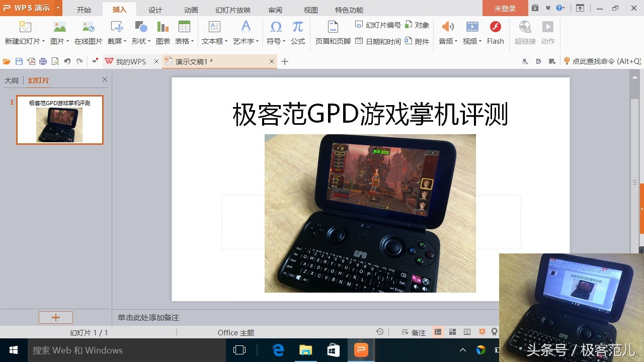
Task: Switch to reading view in status bar
Action: click(467, 332)
